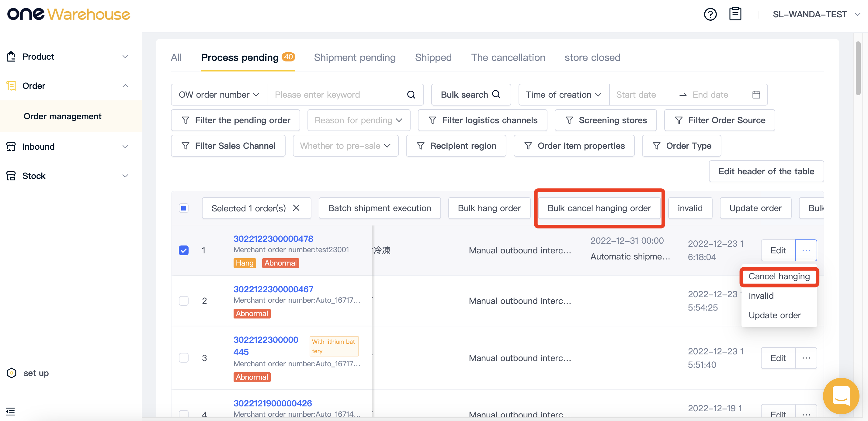This screenshot has width=868, height=421.
Task: Click the Order Type filter button
Action: coord(681,146)
